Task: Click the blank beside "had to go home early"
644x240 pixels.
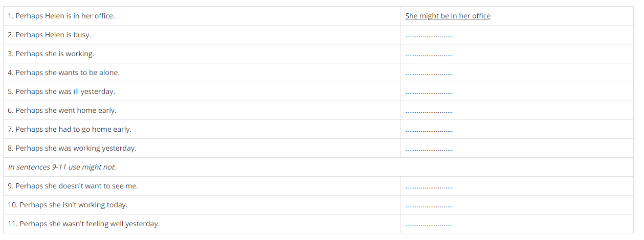Action: 429,130
